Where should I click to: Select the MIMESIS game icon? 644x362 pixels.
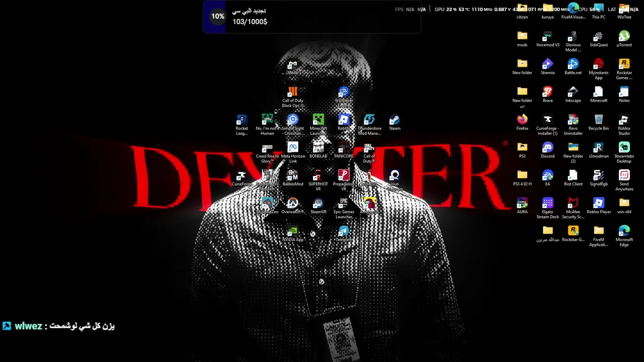[369, 177]
